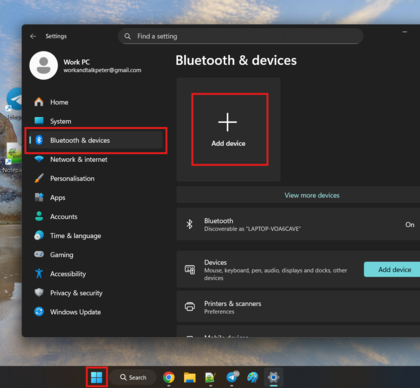Click the Gaming controller icon

click(x=39, y=254)
